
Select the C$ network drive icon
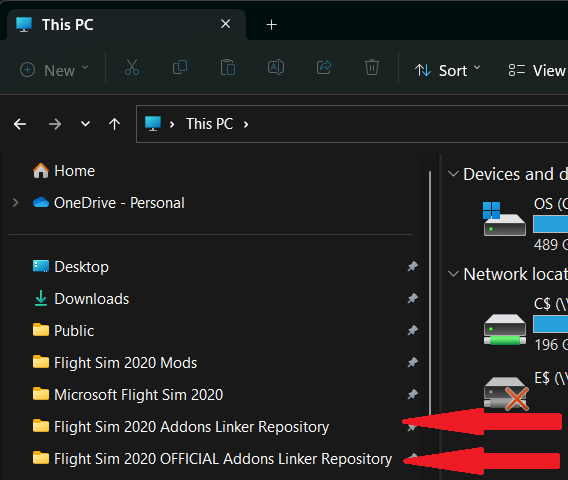pyautogui.click(x=505, y=330)
